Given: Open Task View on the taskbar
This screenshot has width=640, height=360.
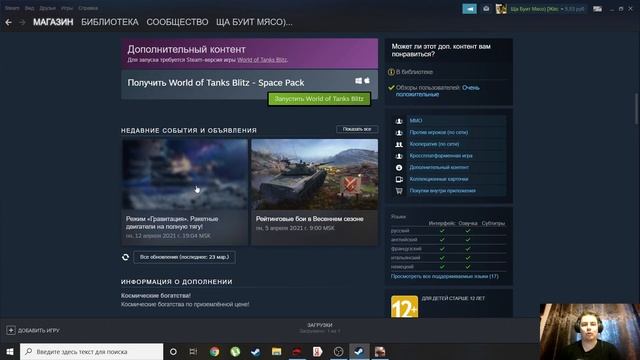Looking at the screenshot, I should coord(193,351).
